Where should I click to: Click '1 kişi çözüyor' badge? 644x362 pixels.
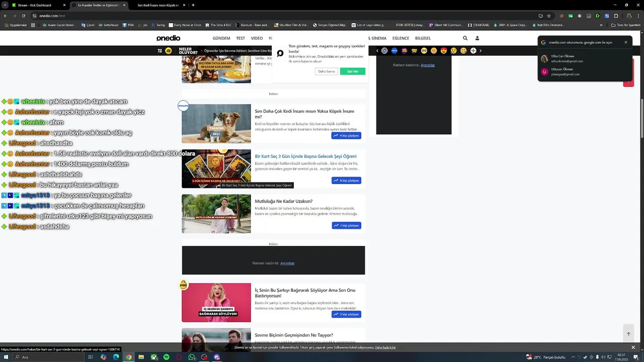tap(346, 226)
